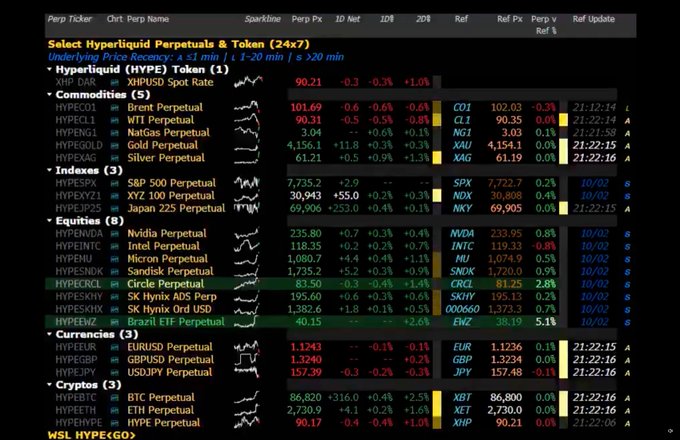View the WTI Perpetual sparkline
The width and height of the screenshot is (680, 440).
pos(247,119)
